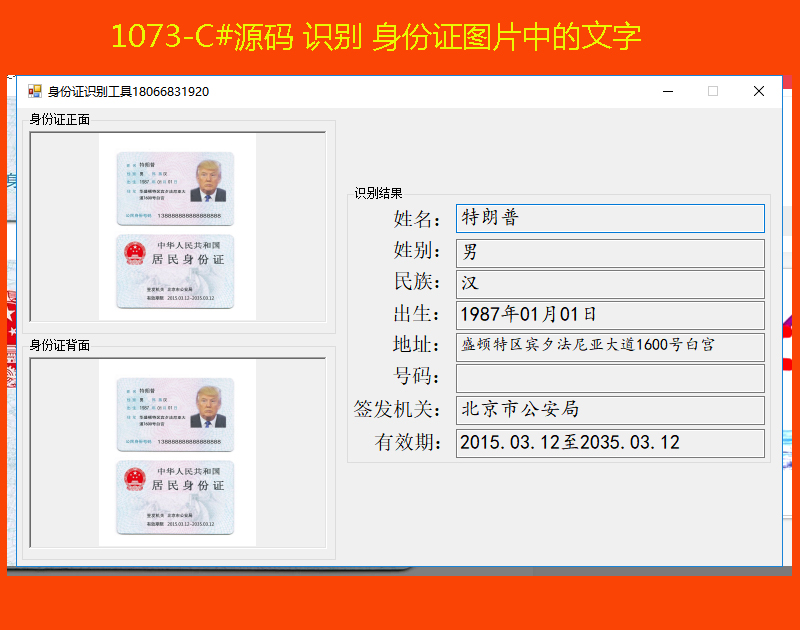Click the ID card image under 身份证正面
The width and height of the screenshot is (800, 630).
tap(177, 227)
